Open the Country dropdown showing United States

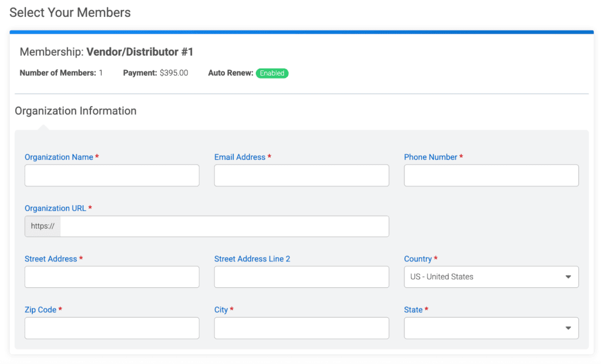click(491, 277)
